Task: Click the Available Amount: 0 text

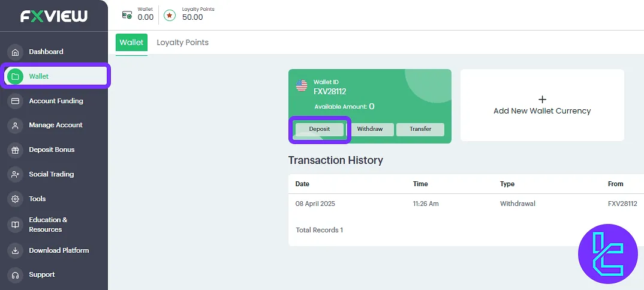Action: click(x=344, y=106)
